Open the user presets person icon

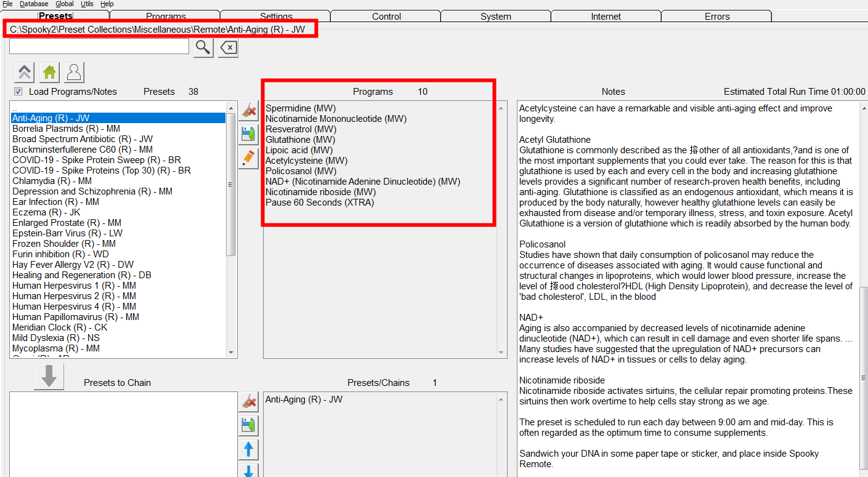(x=74, y=73)
